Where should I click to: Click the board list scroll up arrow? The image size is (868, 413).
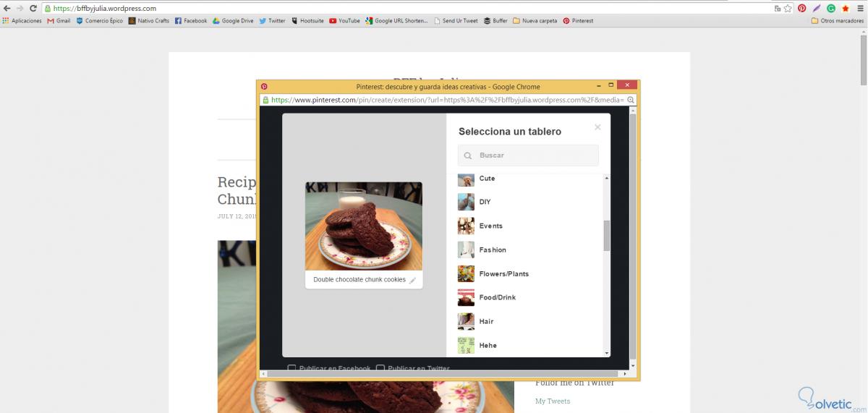[x=607, y=178]
